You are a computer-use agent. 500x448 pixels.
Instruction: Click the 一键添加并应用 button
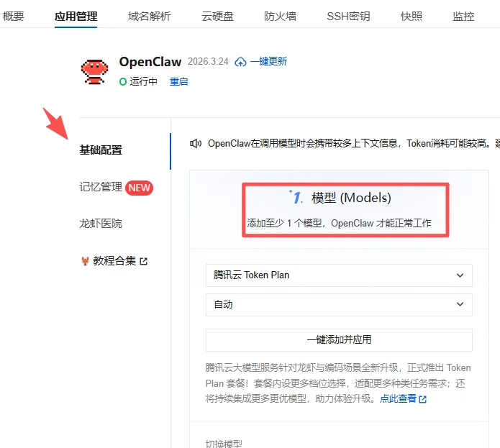339,340
